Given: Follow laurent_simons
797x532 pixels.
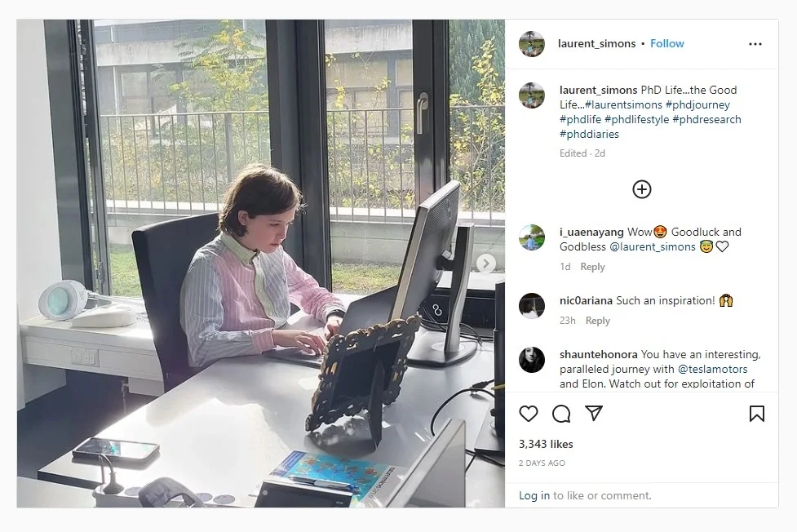Looking at the screenshot, I should [x=666, y=44].
